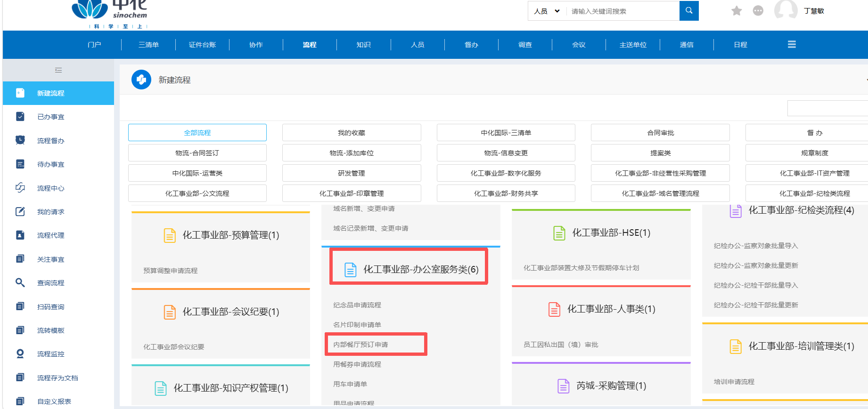
Task: Open the 预算调整申请流程 link
Action: pos(171,271)
